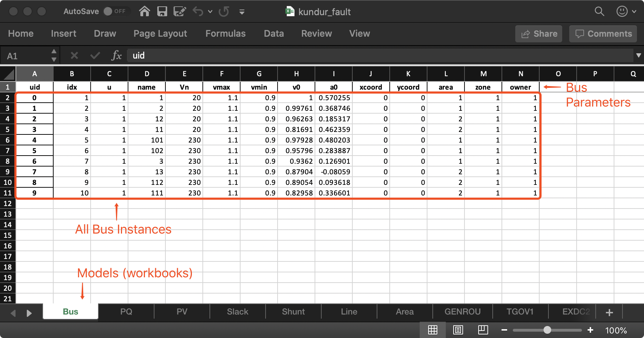Open the smiley feedback menu

pos(626,11)
